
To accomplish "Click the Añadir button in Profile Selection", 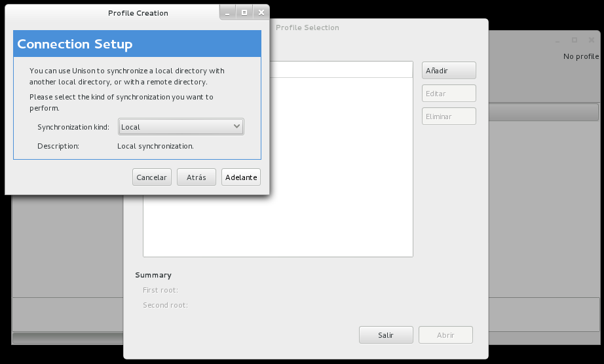I will point(449,71).
